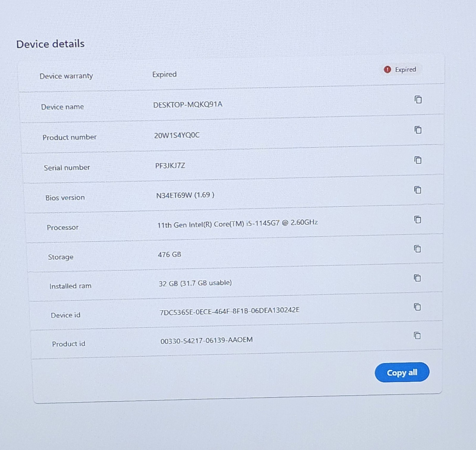The image size is (476, 450).
Task: Click the 'Installed ram' label
Action: [70, 286]
